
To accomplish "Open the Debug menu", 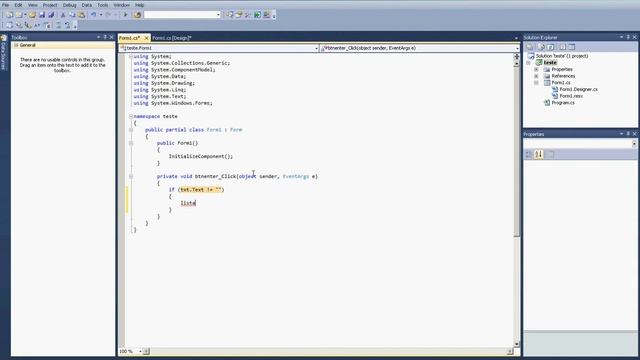I will coord(69,5).
